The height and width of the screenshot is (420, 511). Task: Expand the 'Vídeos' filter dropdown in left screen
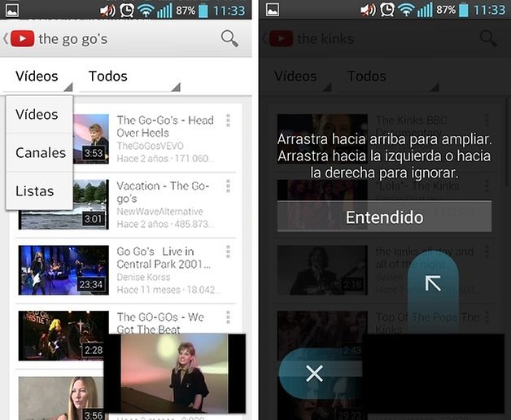[x=37, y=78]
